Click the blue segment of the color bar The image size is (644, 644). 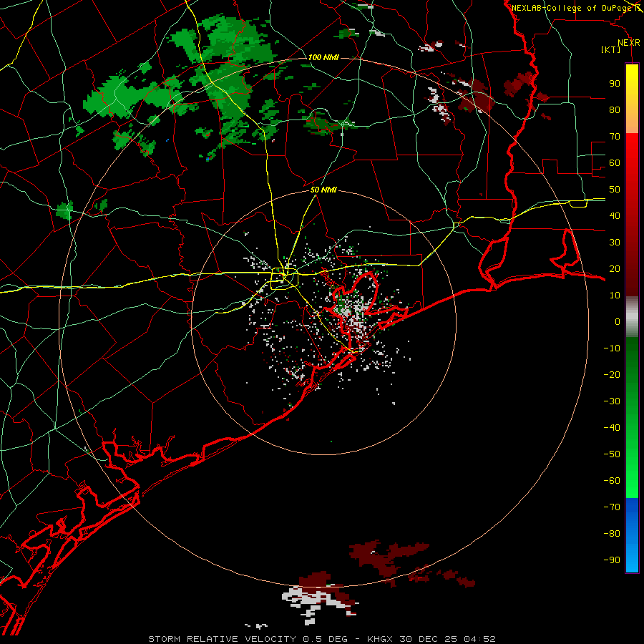tap(632, 535)
